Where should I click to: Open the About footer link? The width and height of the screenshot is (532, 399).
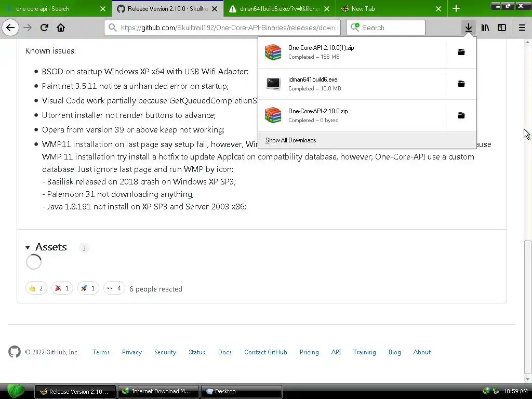click(422, 352)
